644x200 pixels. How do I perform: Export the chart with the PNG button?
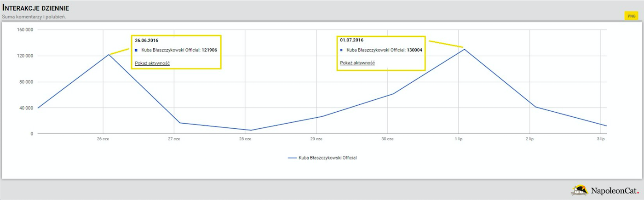point(631,16)
